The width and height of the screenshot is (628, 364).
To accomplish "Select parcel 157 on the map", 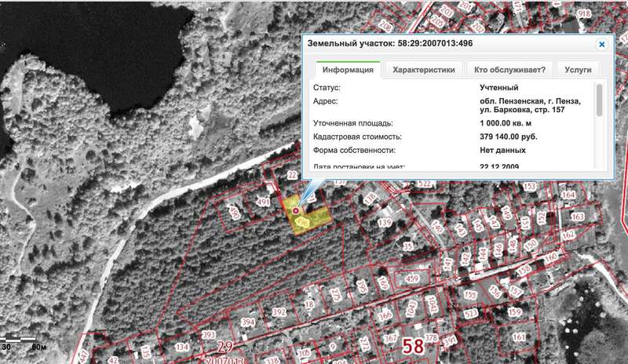I will point(516,291).
